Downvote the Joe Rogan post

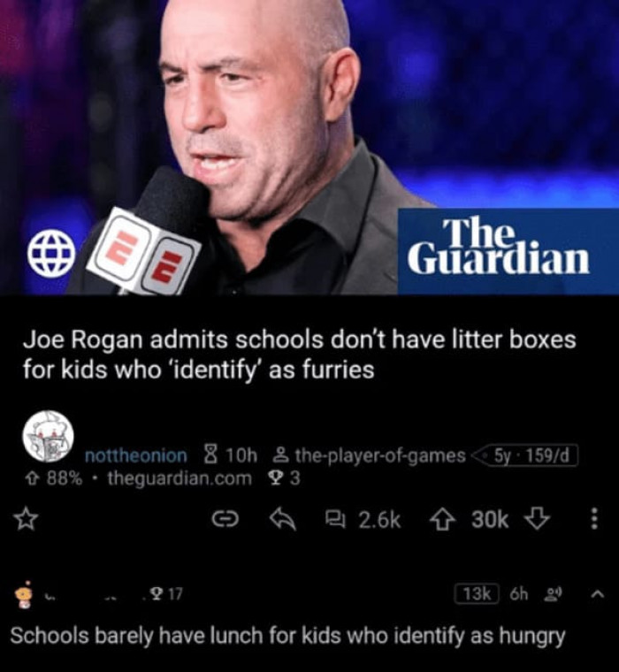(537, 519)
